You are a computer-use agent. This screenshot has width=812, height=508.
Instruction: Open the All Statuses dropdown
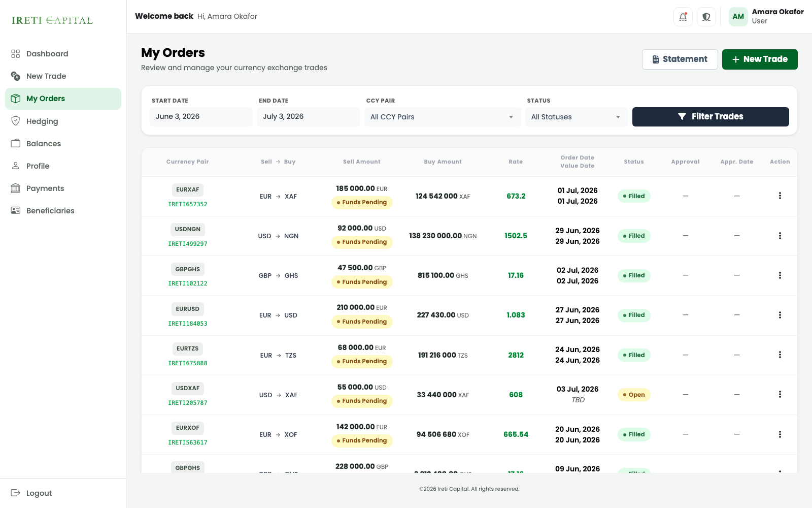577,117
